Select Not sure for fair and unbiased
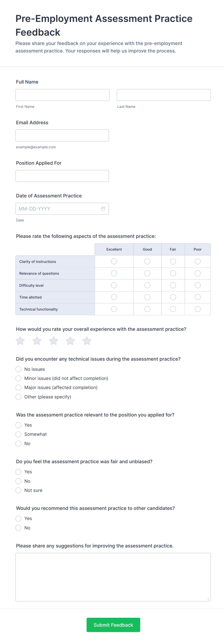Screen dimensions: 224x644 19,490
